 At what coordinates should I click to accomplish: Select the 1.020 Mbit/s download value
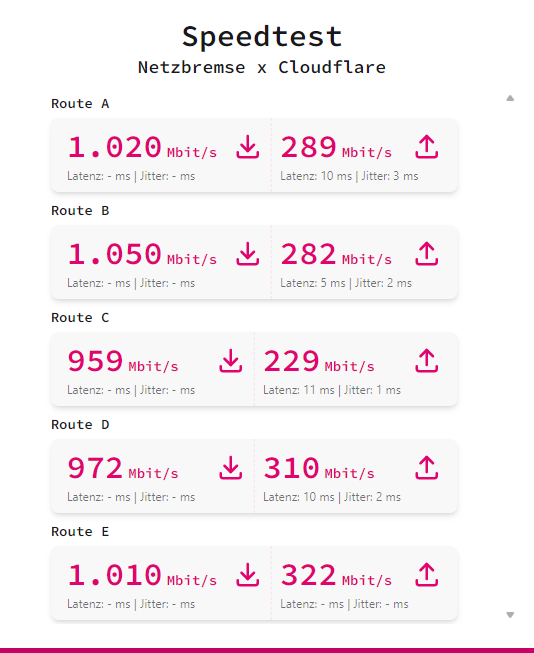tap(142, 148)
